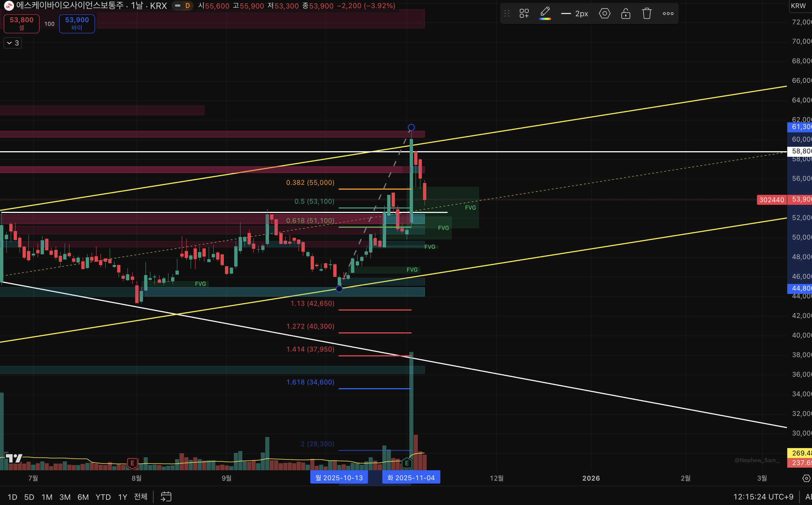Open the more options three-dots menu
Viewport: 812px width, 505px height.
coord(668,14)
